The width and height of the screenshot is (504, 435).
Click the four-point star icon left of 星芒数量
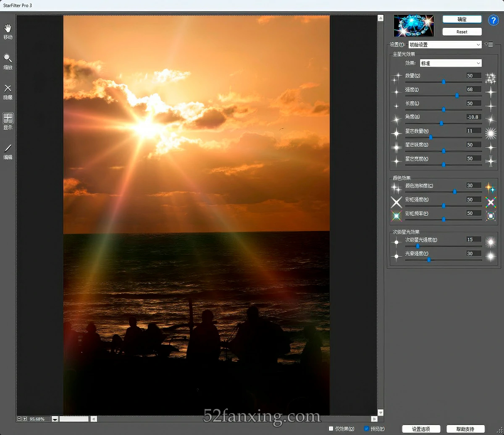pos(396,134)
